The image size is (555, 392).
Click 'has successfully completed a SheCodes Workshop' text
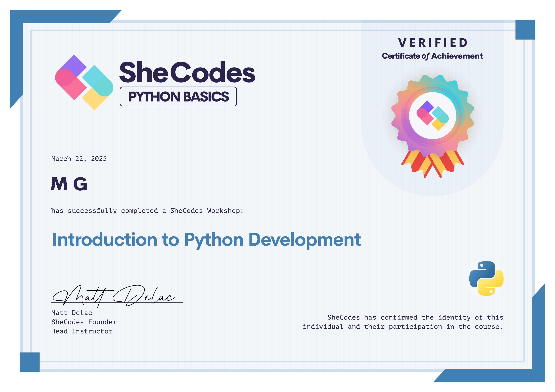click(x=147, y=211)
